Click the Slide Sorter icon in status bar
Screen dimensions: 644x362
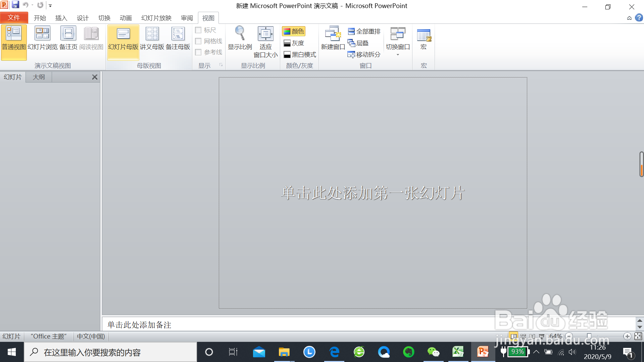(x=523, y=336)
